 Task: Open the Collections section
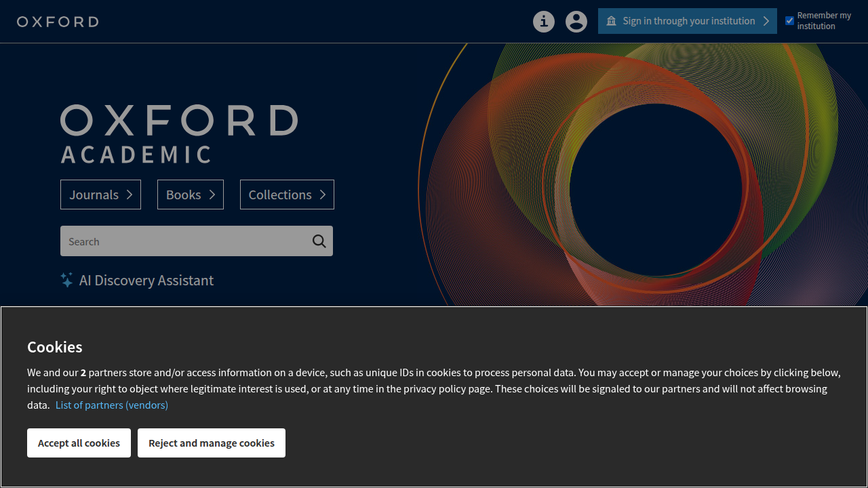287,195
